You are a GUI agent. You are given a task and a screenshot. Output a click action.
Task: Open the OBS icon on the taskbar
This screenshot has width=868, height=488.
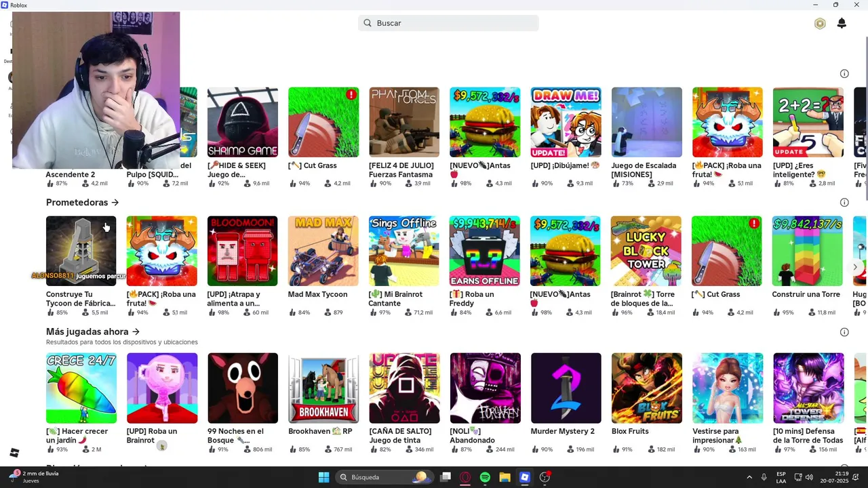[x=545, y=477]
